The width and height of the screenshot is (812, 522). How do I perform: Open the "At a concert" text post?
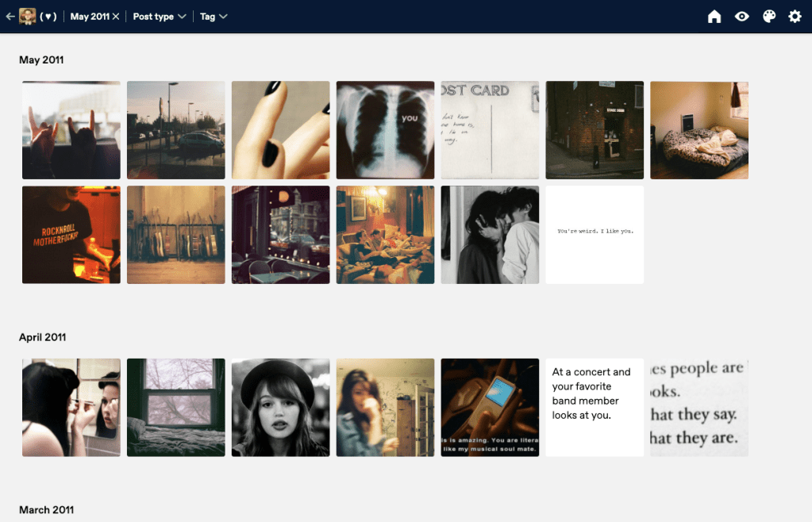595,408
